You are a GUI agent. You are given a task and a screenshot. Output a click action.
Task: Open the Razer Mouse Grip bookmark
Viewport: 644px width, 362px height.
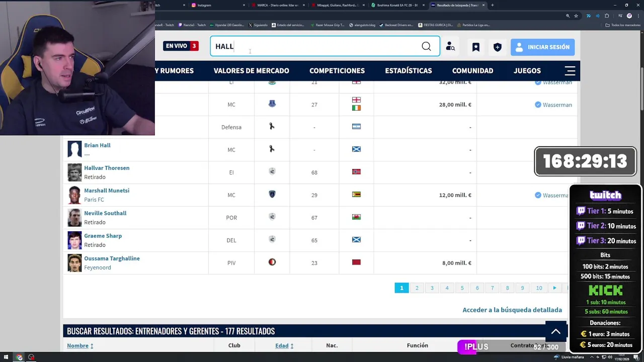[x=327, y=25]
